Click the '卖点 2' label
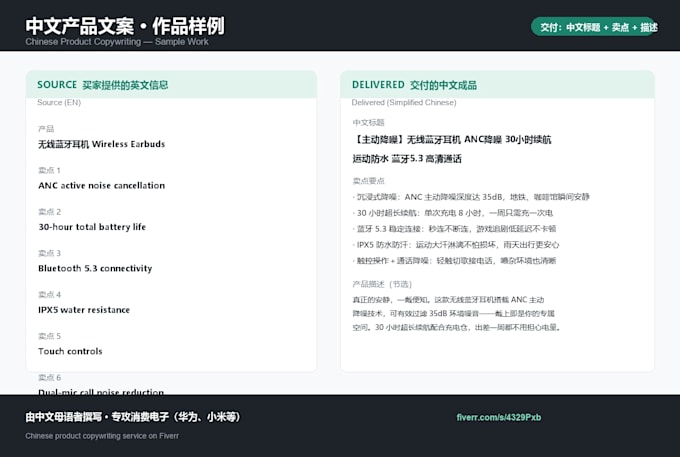680x457 pixels. click(x=49, y=212)
